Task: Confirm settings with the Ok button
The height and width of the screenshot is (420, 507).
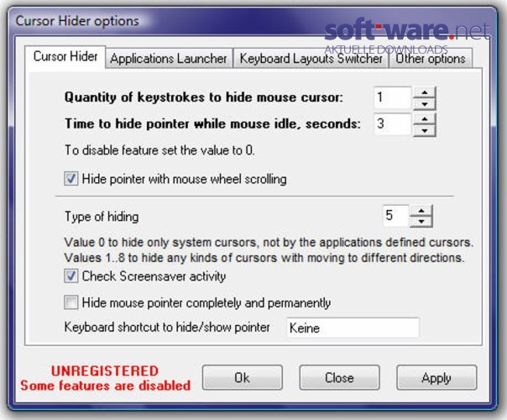Action: tap(243, 377)
